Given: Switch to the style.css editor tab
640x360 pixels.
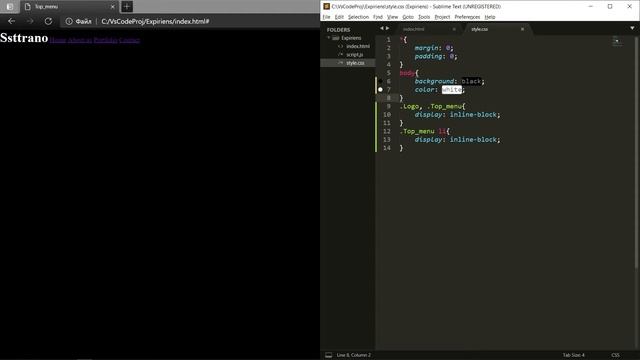Looking at the screenshot, I should [x=480, y=29].
